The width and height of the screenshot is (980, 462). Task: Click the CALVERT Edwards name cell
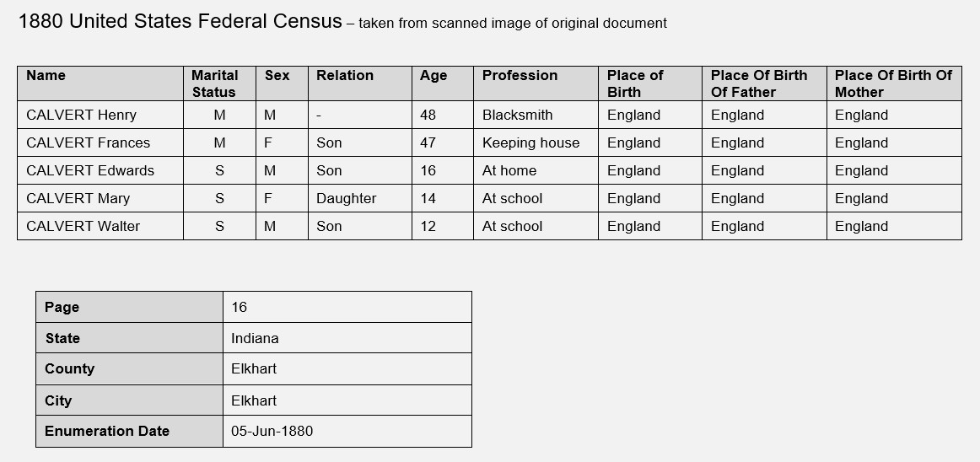(x=100, y=170)
